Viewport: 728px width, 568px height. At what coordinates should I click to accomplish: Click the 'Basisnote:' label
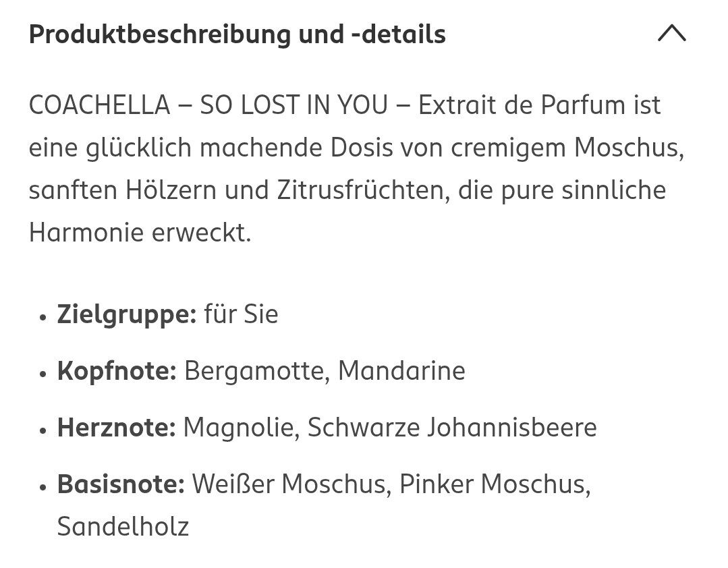(x=120, y=484)
